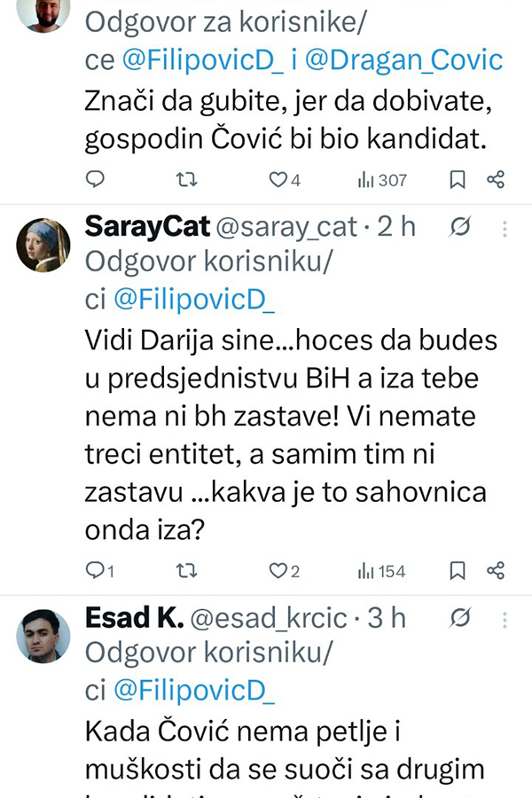Image resolution: width=532 pixels, height=798 pixels.
Task: Reply to the tweet about gospodin Čović
Action: point(96,180)
